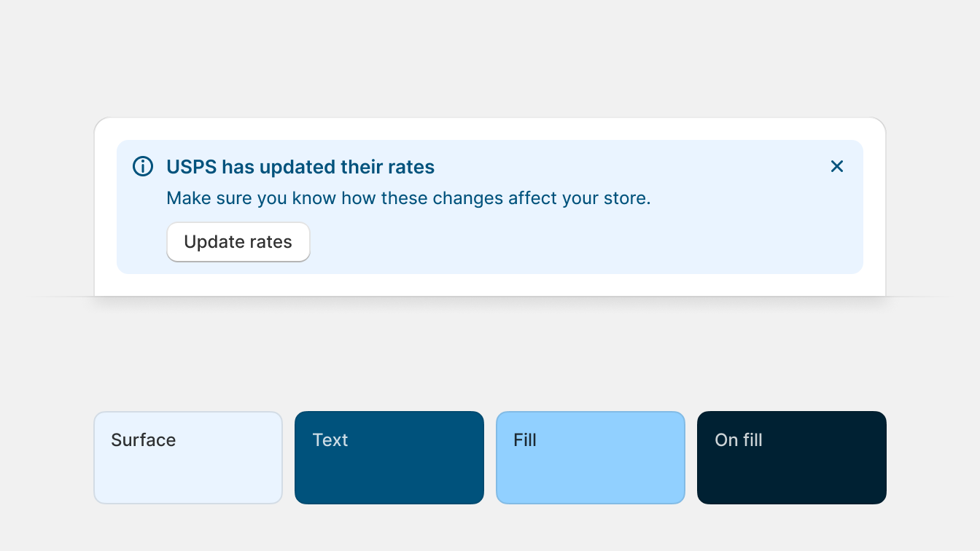Click the banner message about store changes

[408, 198]
